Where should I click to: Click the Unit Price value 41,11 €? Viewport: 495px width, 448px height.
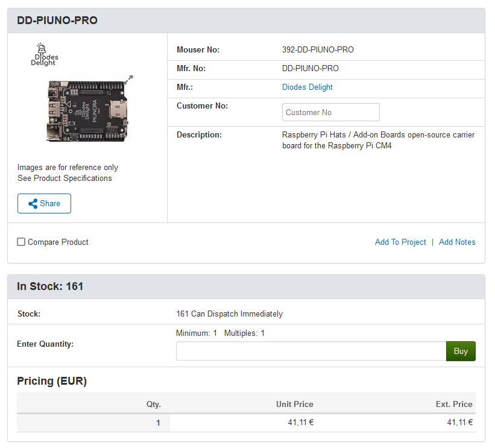click(x=300, y=423)
